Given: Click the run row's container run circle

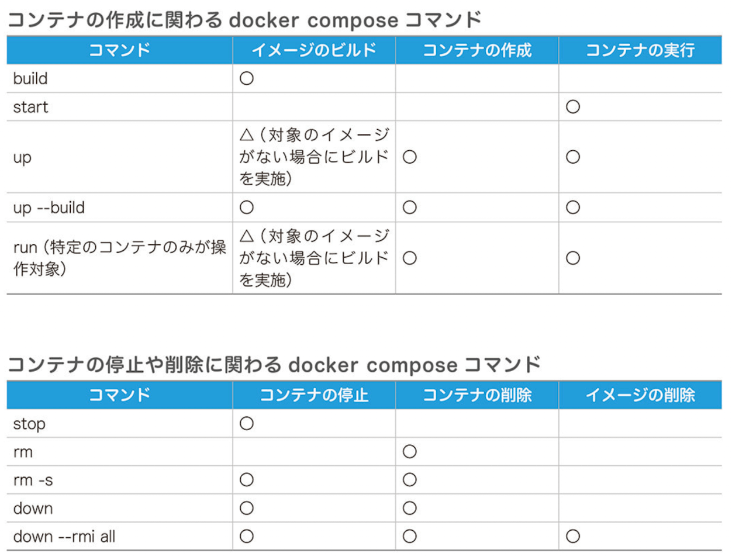Looking at the screenshot, I should tap(572, 258).
